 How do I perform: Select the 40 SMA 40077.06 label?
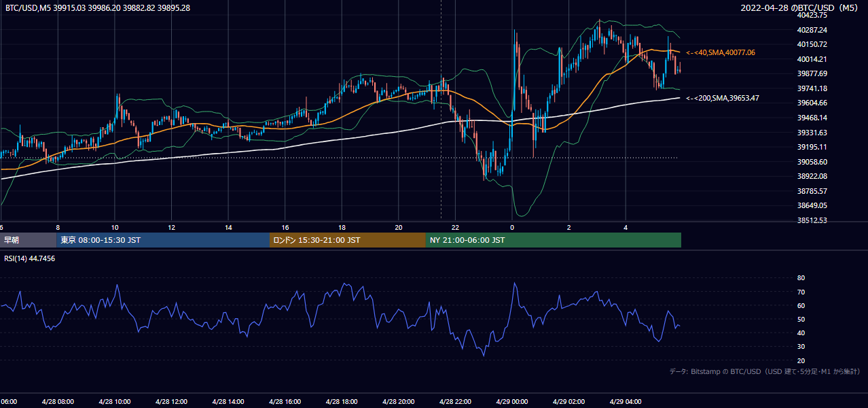pyautogui.click(x=721, y=52)
